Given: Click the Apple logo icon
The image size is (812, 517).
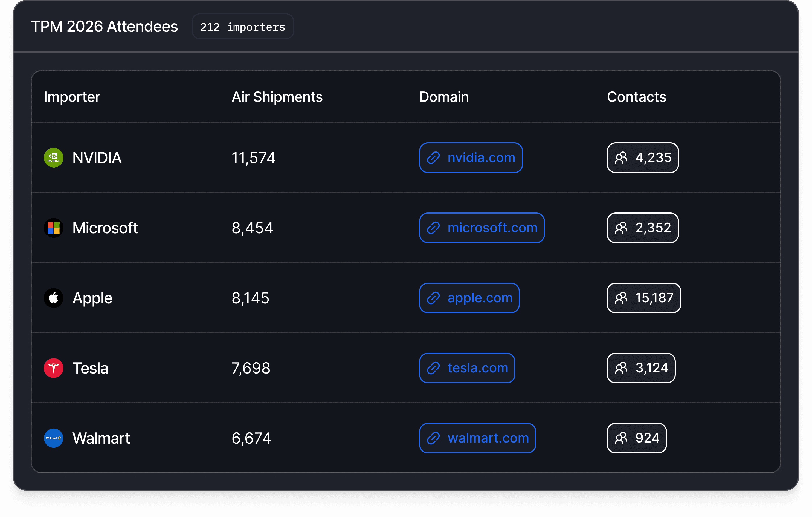Looking at the screenshot, I should (x=53, y=298).
